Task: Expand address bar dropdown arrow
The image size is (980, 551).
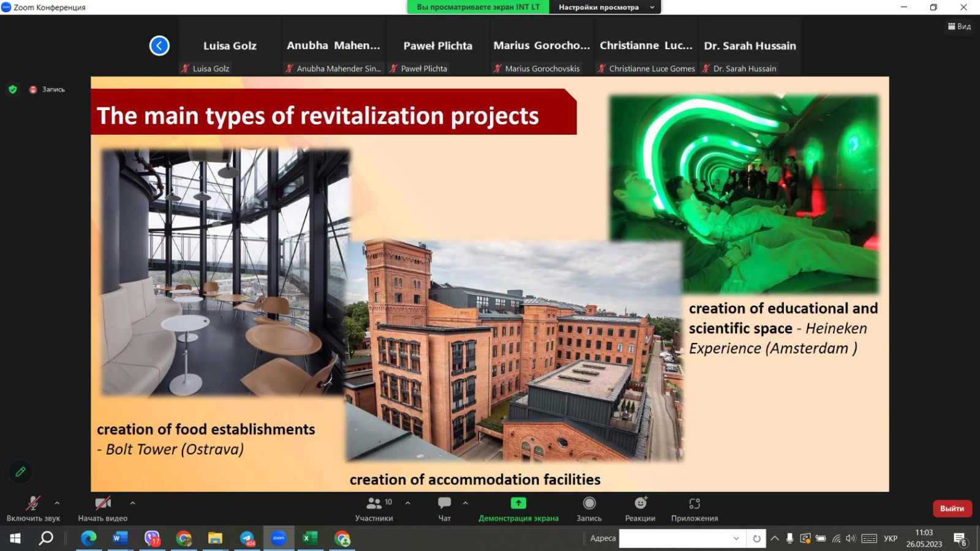Action: (x=736, y=538)
